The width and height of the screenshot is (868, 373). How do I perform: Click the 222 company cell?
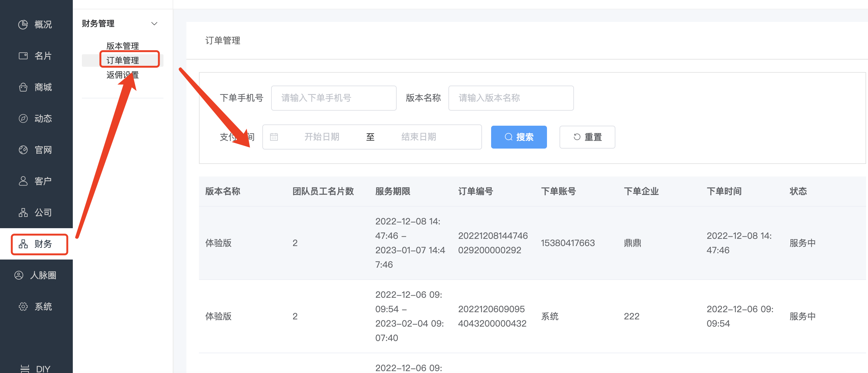[x=631, y=316]
